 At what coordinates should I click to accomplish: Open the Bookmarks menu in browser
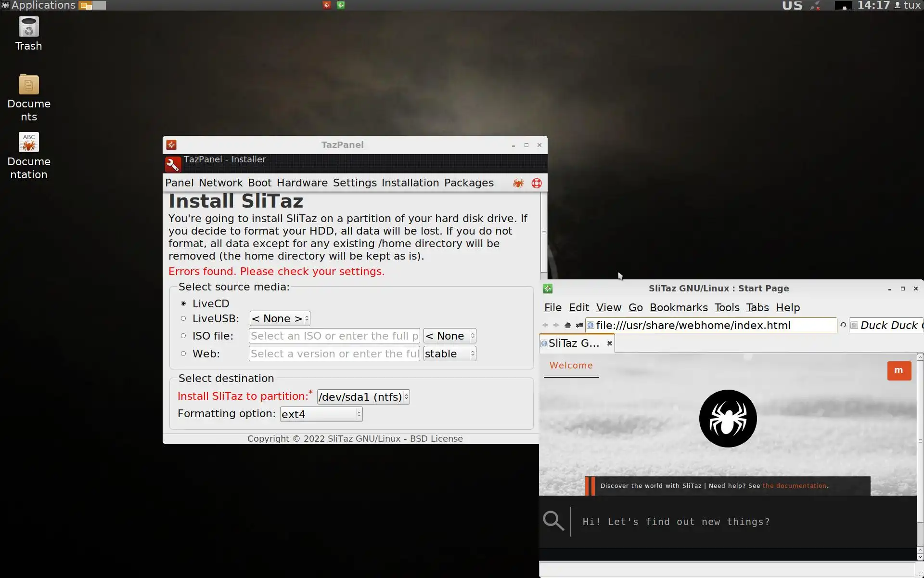pyautogui.click(x=678, y=307)
